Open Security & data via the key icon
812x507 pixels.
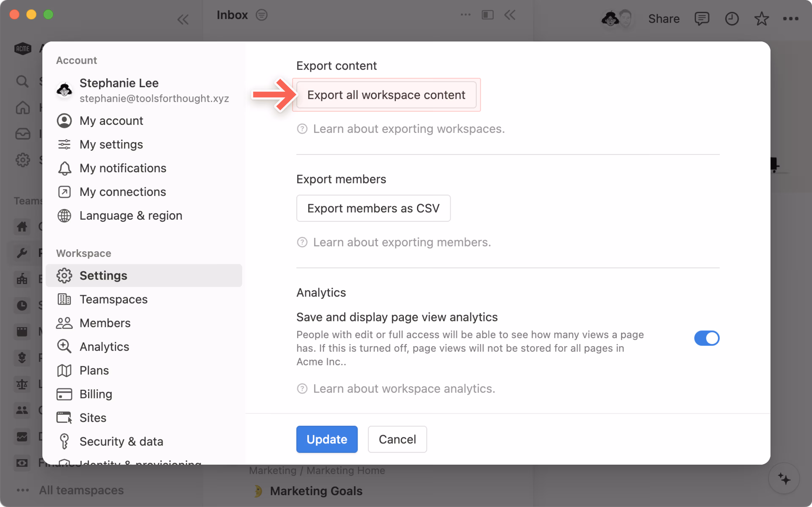pyautogui.click(x=64, y=441)
